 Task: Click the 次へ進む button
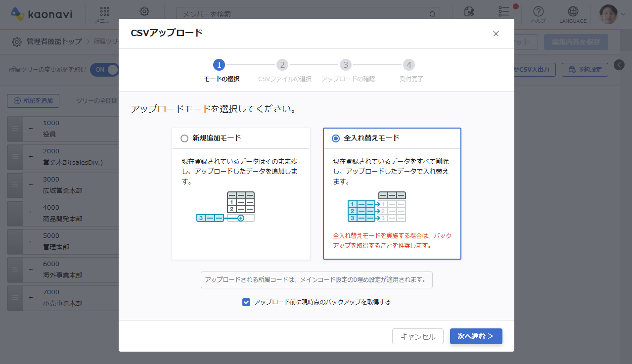[476, 336]
